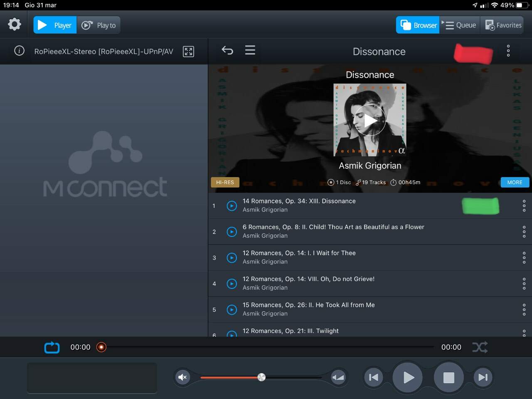Image resolution: width=532 pixels, height=399 pixels.
Task: Click the RoPieeeXL-Stereo renderer name
Action: [x=104, y=52]
